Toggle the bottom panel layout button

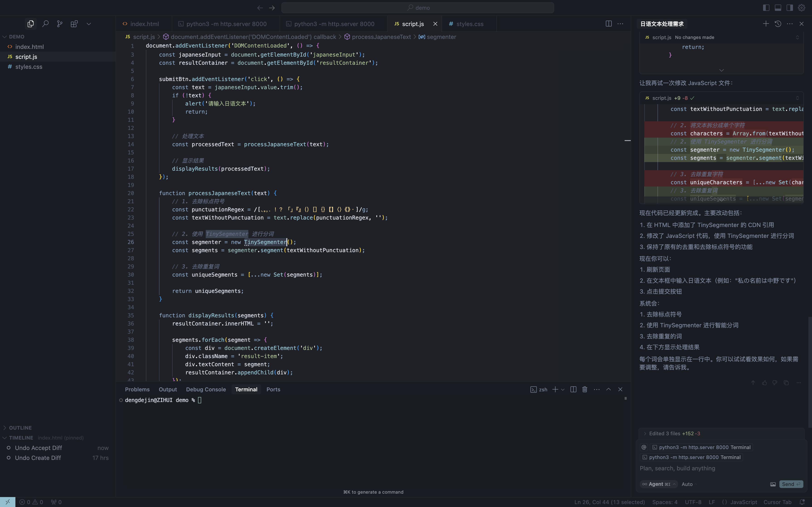[x=778, y=8]
